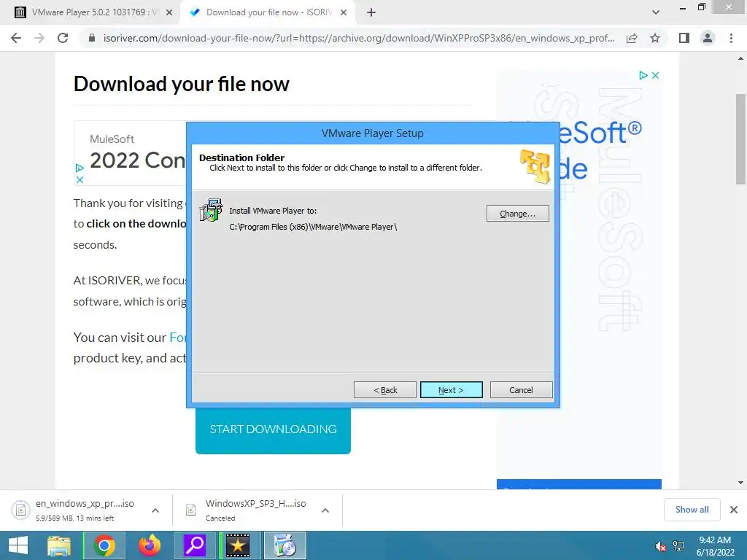Screen dimensions: 747x560
Task: Open network status tray icon
Action: (678, 545)
